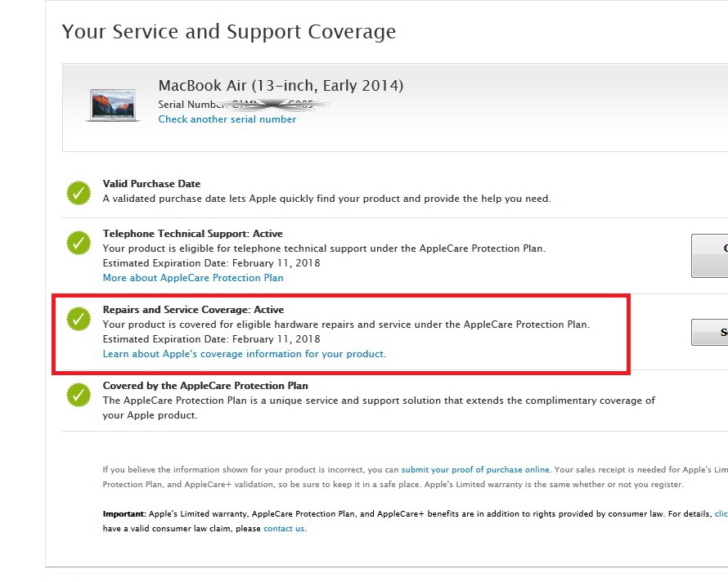The height and width of the screenshot is (582, 728).
Task: Click the 'Valid Purchase Date' heading
Action: point(151,184)
